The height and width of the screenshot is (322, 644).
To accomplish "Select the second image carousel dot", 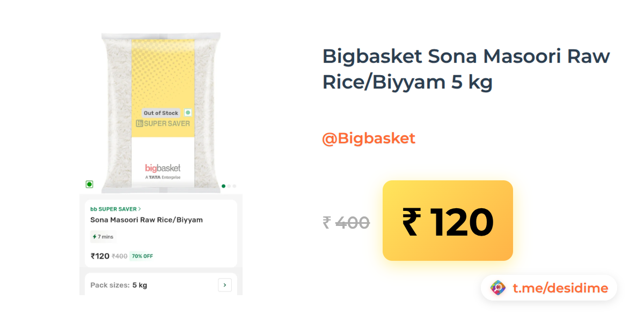I will (x=229, y=186).
